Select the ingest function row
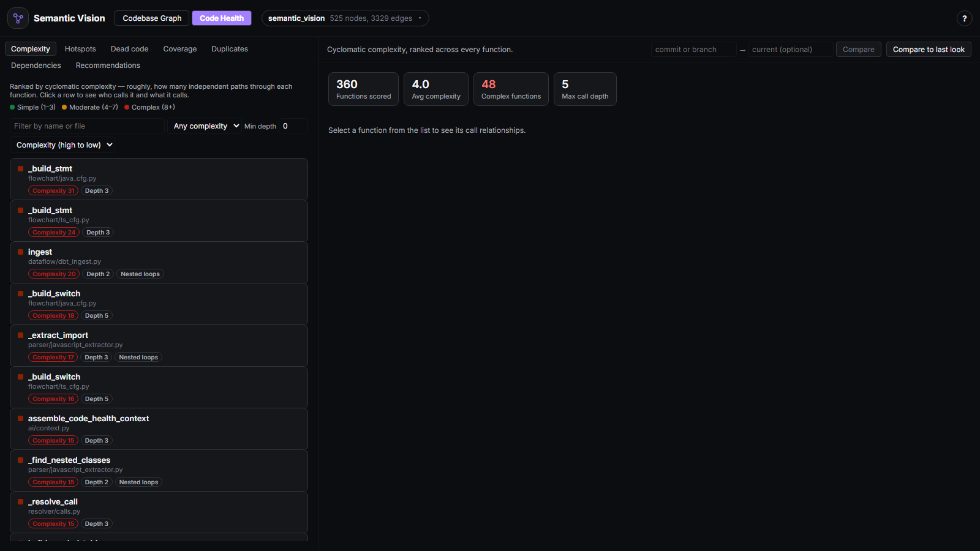Image resolution: width=980 pixels, height=551 pixels. pos(159,262)
